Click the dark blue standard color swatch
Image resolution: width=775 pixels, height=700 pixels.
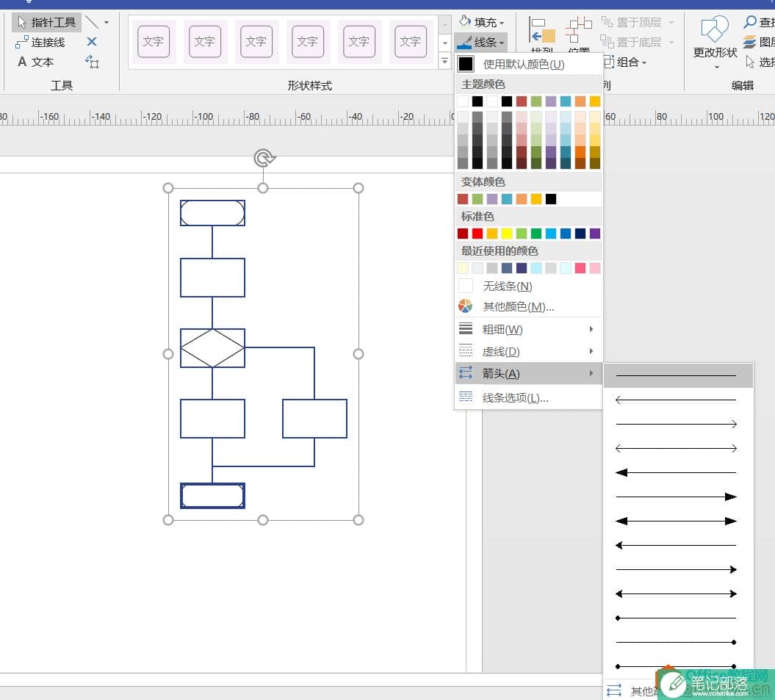click(x=580, y=234)
